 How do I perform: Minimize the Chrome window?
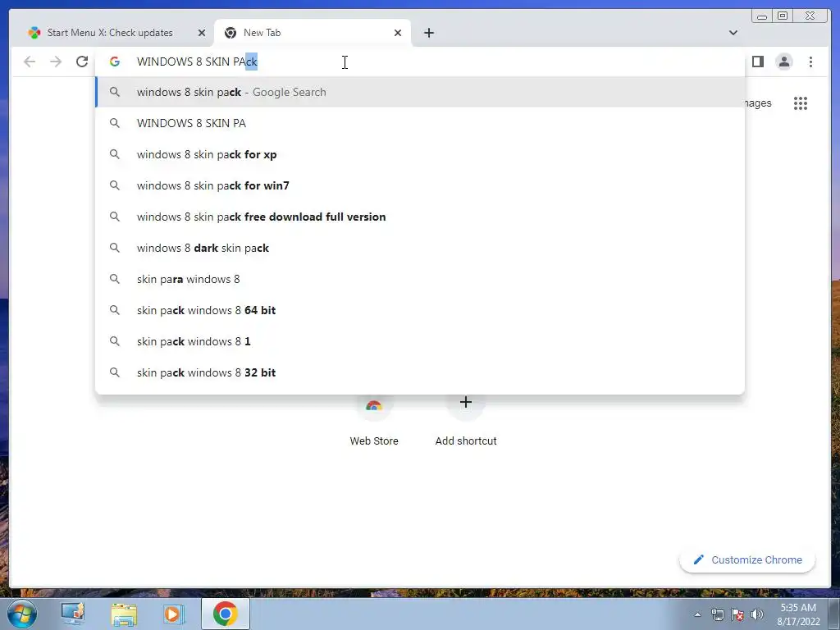[x=762, y=16]
